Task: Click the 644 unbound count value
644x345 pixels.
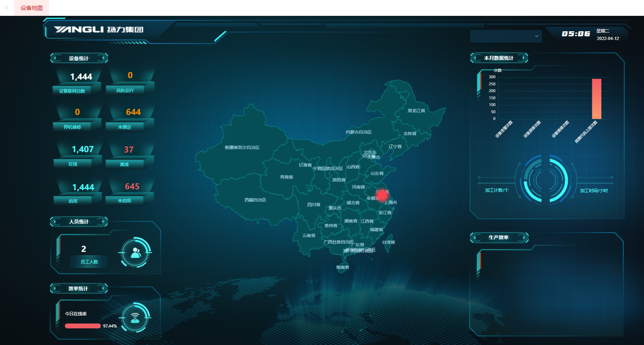Action: 133,112
